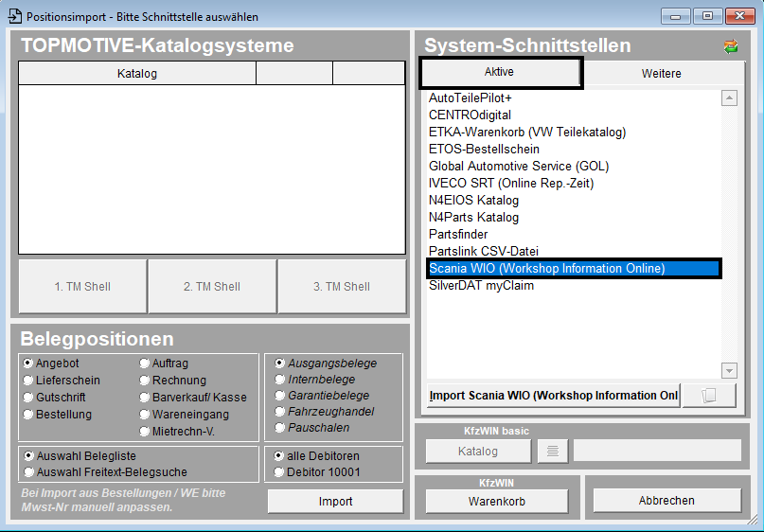Image resolution: width=764 pixels, height=532 pixels.
Task: Select SilverDAT myClaim entry
Action: pyautogui.click(x=574, y=286)
